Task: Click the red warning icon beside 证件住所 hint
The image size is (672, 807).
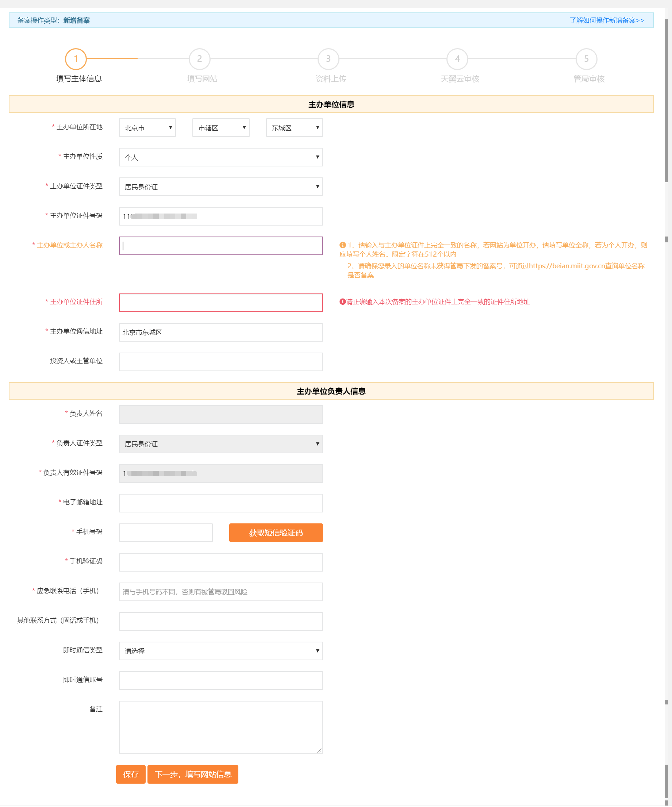Action: pyautogui.click(x=342, y=301)
